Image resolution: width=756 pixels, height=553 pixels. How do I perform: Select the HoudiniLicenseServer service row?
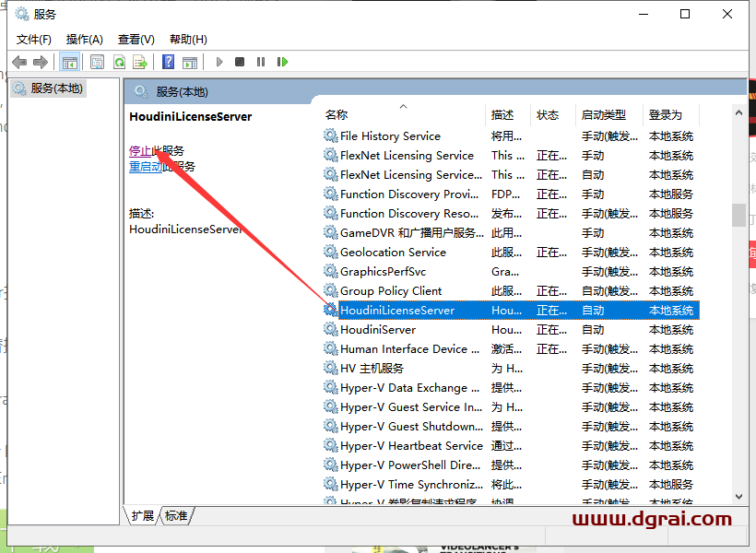click(x=511, y=310)
